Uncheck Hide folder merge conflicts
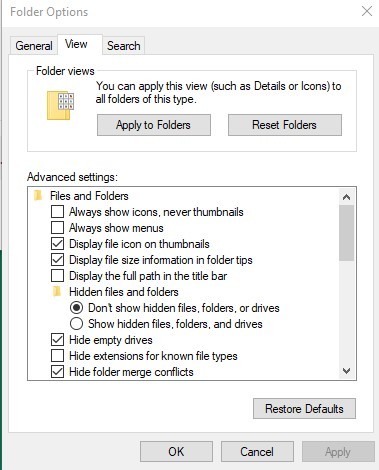Viewport: 379px width, 470px height. point(57,372)
